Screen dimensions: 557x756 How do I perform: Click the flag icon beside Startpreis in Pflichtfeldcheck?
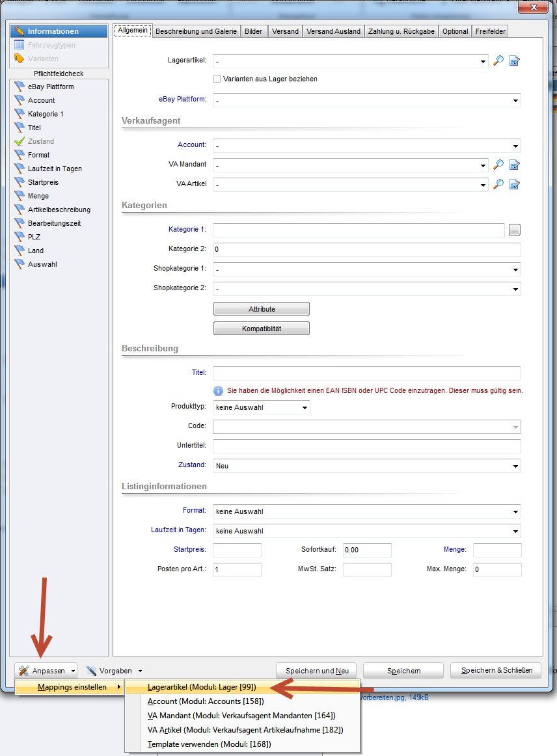coord(20,182)
